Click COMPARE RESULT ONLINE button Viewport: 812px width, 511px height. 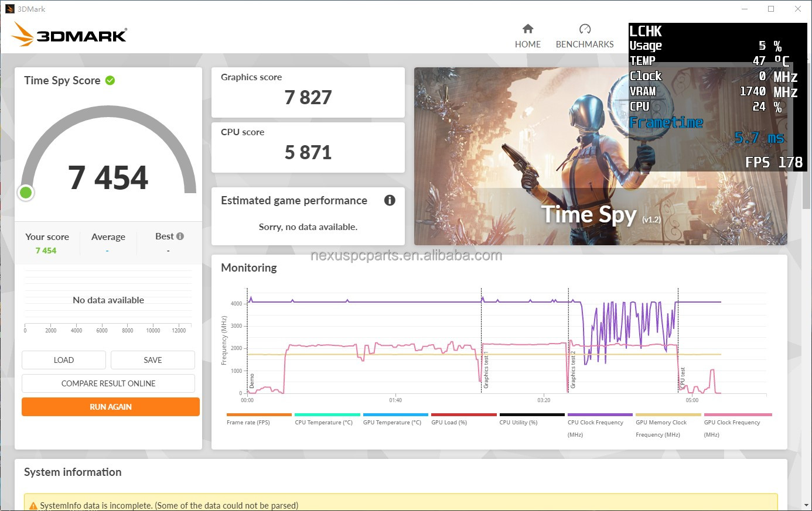click(x=108, y=383)
